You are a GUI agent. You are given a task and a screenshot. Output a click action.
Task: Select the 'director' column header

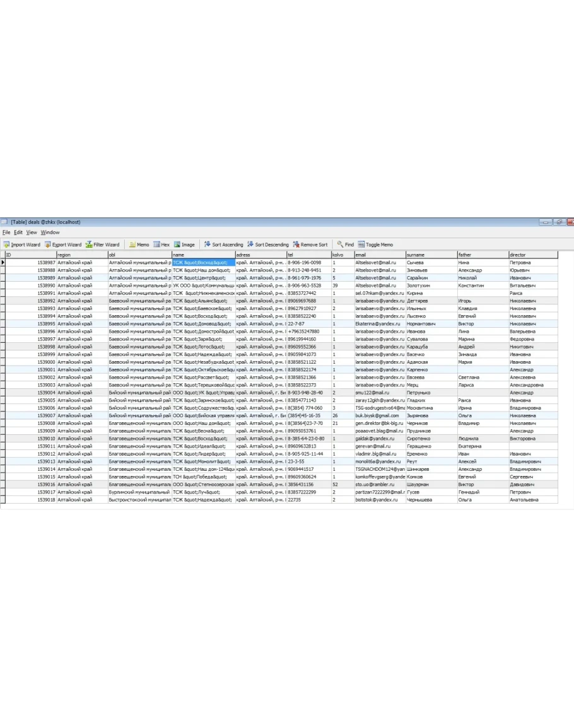[532, 255]
